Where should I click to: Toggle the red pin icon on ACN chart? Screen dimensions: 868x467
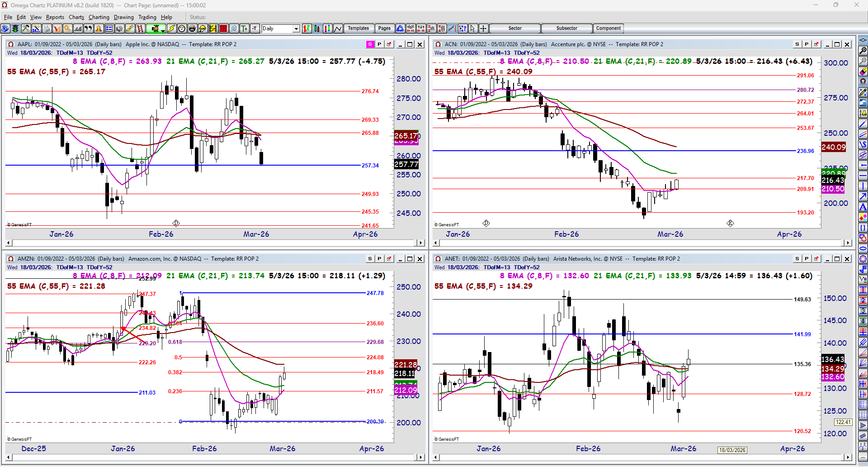click(x=816, y=44)
